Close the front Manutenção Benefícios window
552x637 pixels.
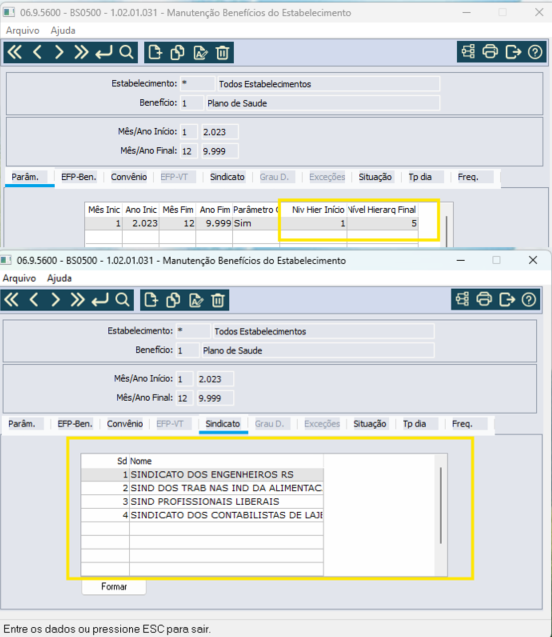533,260
